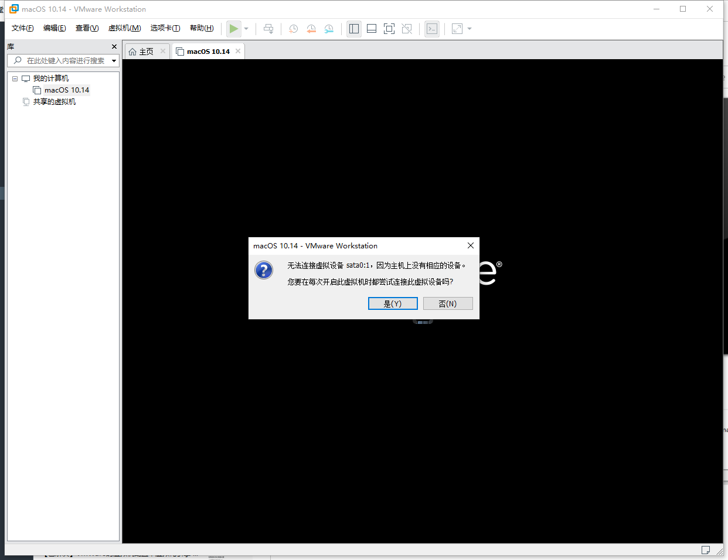Switch to the 主页 tab
This screenshot has width=728, height=560.
point(147,52)
